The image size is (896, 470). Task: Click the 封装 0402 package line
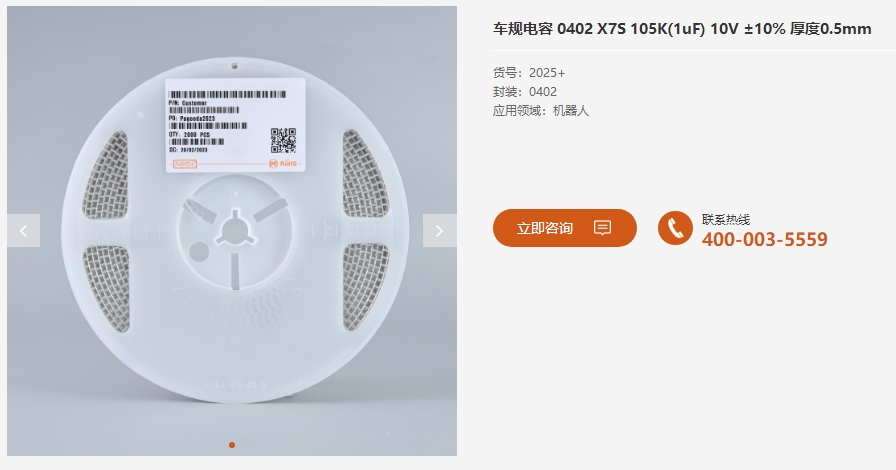tap(525, 91)
